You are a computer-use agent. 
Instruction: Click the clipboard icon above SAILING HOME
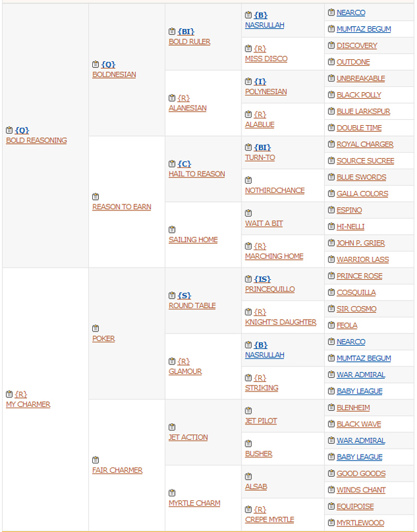pyautogui.click(x=172, y=230)
